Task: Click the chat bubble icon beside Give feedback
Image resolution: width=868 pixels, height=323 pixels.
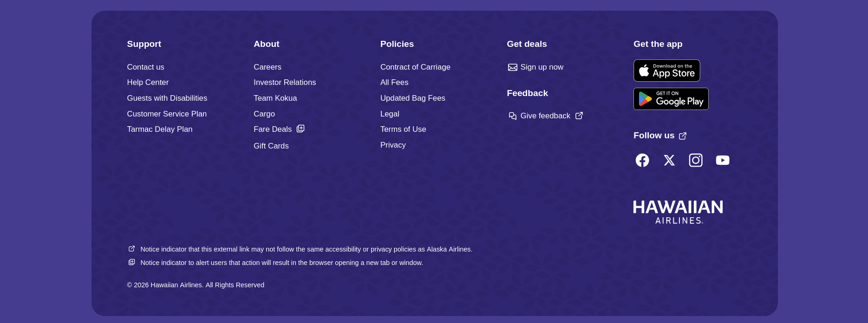Action: click(x=512, y=116)
